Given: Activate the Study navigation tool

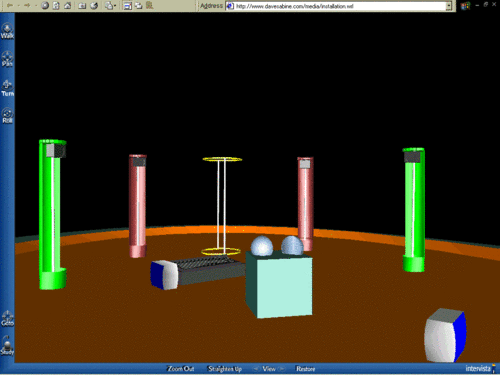Looking at the screenshot, I should [7, 346].
